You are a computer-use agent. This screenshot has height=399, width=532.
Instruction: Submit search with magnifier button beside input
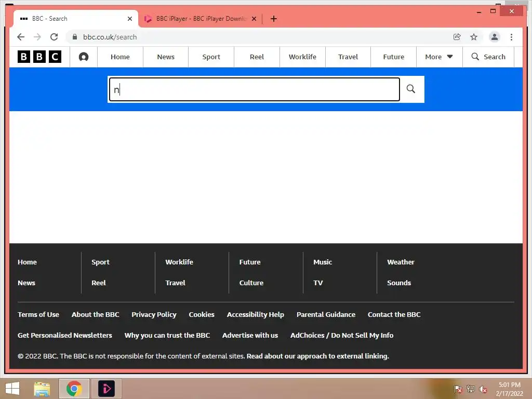411,89
